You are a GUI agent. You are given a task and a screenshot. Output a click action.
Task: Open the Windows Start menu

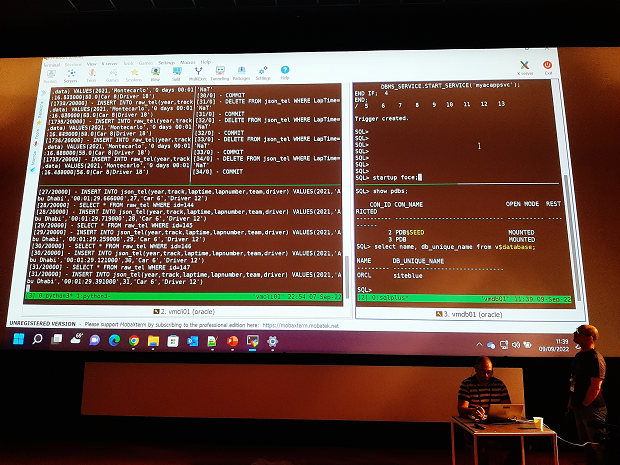pyautogui.click(x=18, y=339)
